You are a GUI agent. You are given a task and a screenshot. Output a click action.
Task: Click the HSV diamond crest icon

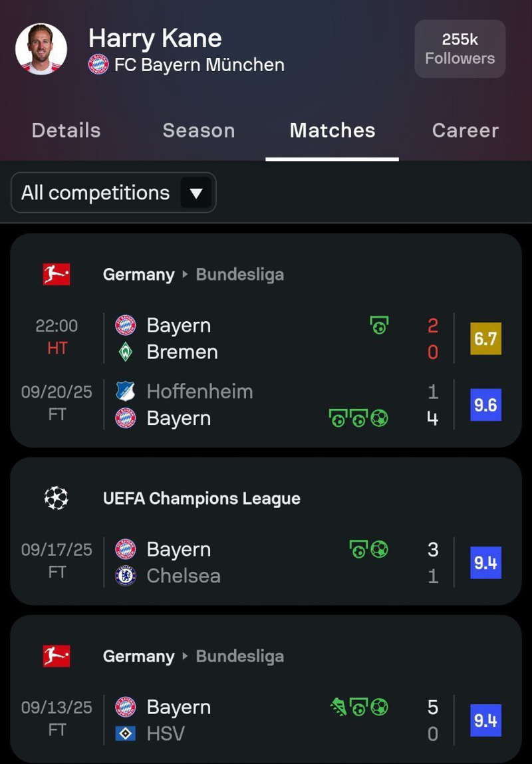(x=126, y=733)
